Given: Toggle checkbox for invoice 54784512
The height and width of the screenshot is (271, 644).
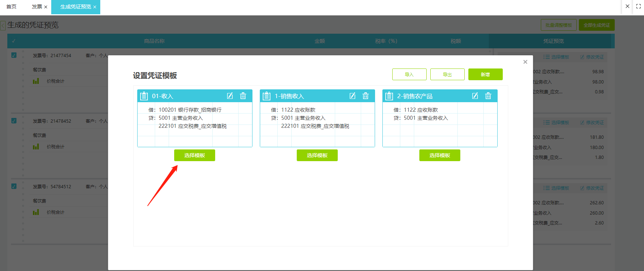Looking at the screenshot, I should click(14, 186).
